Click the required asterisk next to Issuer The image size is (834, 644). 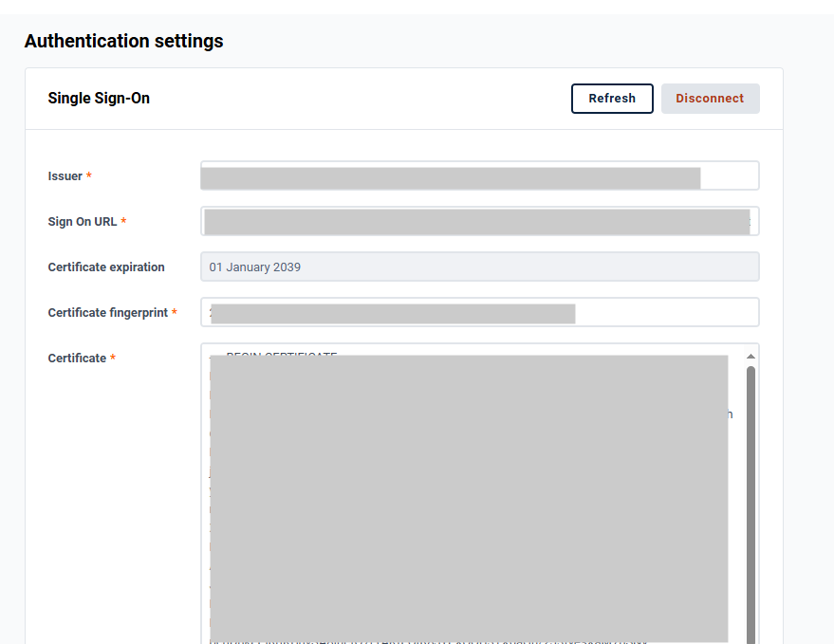coord(89,176)
